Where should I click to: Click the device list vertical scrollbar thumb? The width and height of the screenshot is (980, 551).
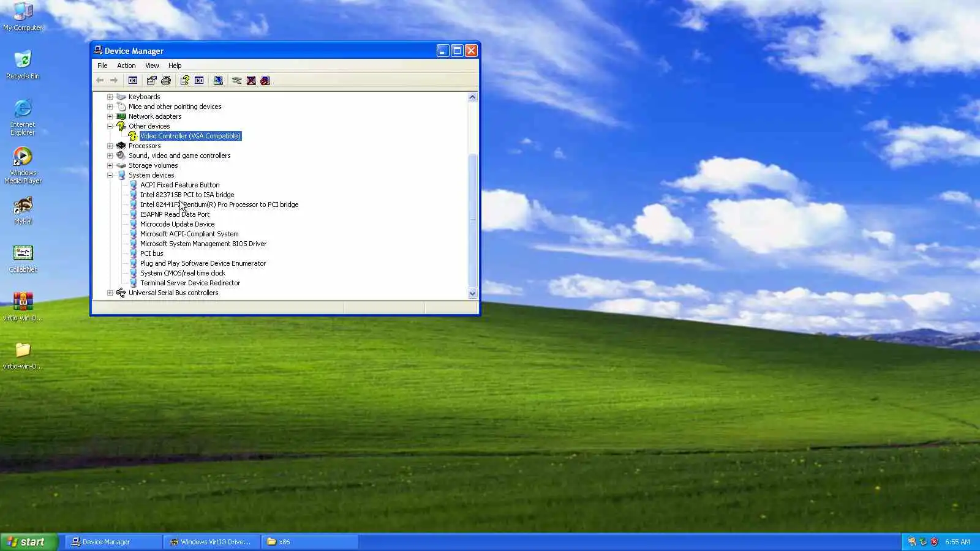click(472, 220)
